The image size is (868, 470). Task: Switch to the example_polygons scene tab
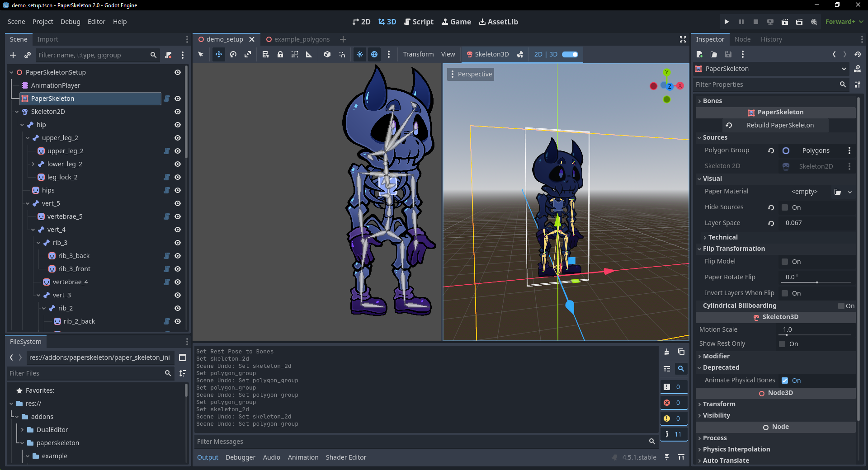(x=302, y=39)
